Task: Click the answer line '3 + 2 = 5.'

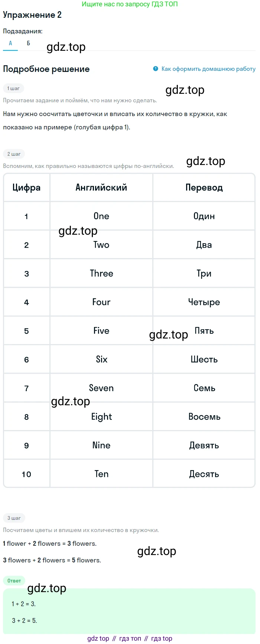Action: pos(24,621)
